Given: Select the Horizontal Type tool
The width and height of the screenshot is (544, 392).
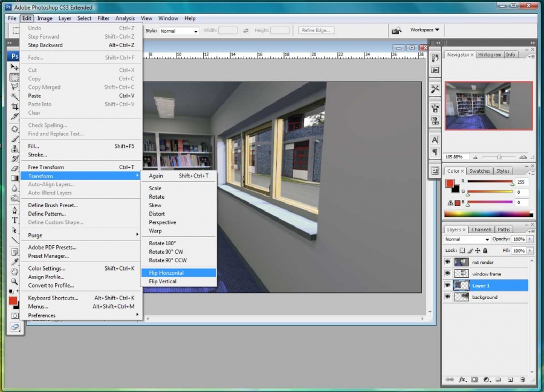Looking at the screenshot, I should tap(15, 220).
